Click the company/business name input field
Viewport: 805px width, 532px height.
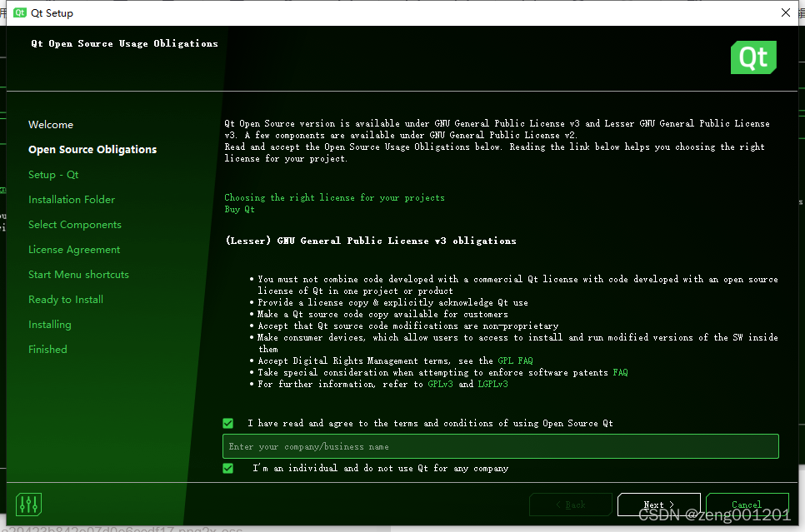[x=500, y=446]
